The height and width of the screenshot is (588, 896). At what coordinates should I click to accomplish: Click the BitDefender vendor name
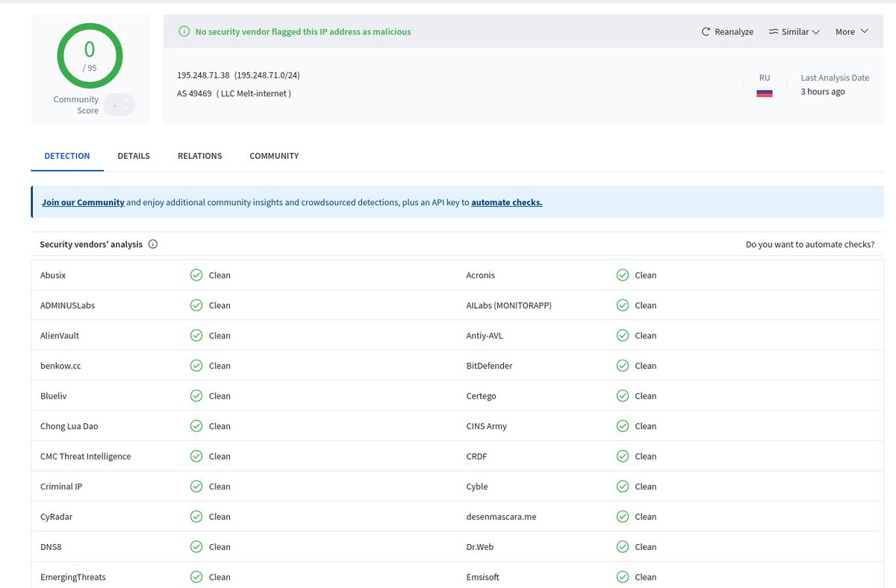click(x=489, y=366)
